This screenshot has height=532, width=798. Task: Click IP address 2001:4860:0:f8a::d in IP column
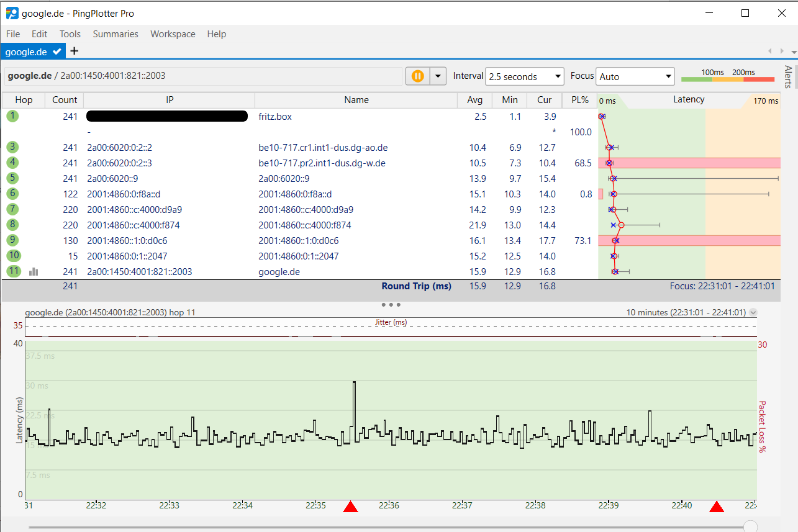coord(124,194)
